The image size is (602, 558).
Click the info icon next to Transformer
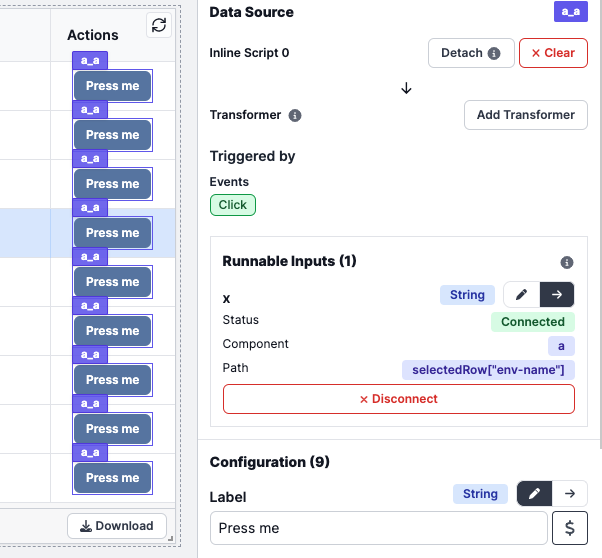click(295, 115)
